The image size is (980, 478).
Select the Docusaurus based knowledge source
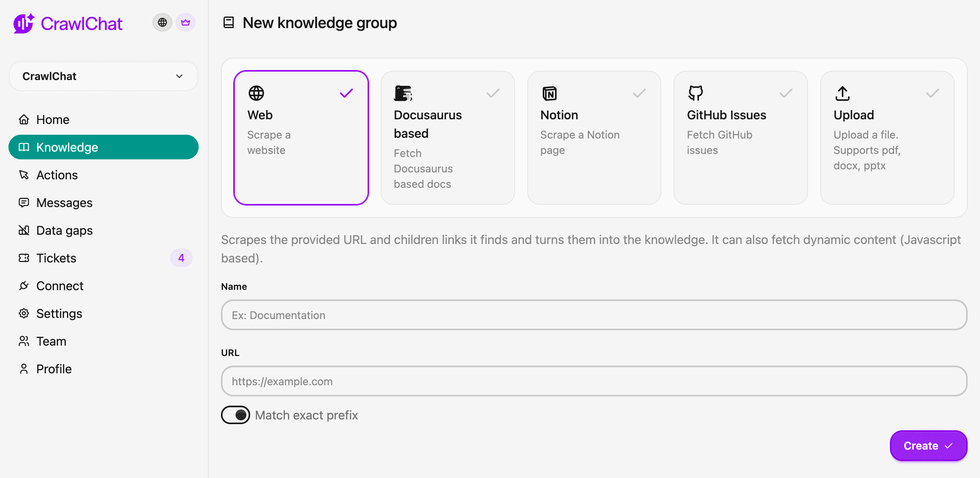[x=448, y=137]
